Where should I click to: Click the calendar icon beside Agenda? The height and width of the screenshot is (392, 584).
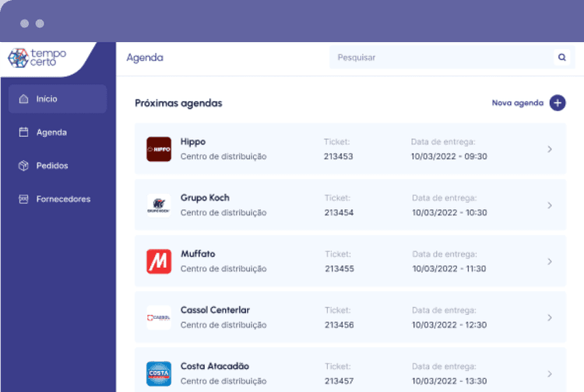tap(23, 132)
